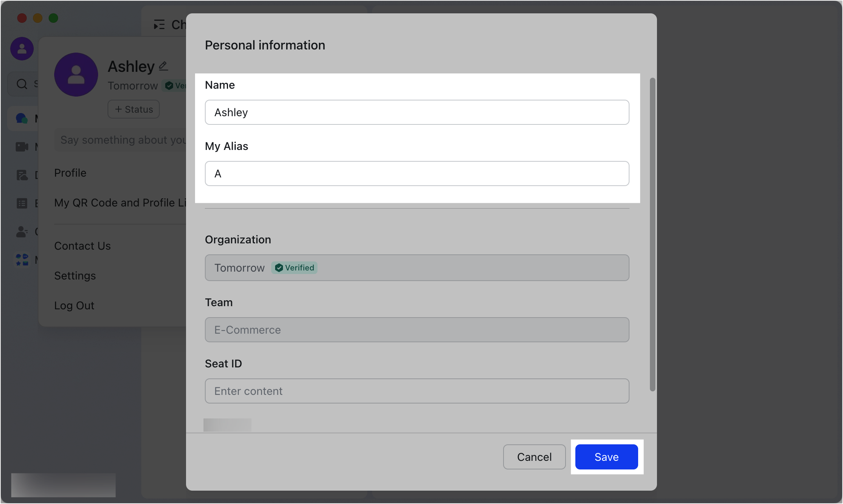Viewport: 843px width, 504px height.
Task: Open Profile from the account menu
Action: point(70,173)
